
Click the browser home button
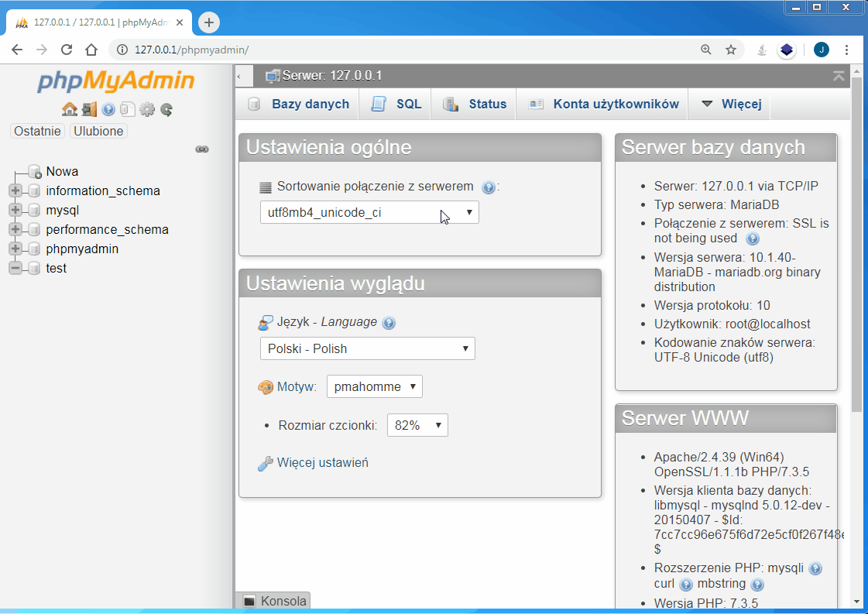(x=91, y=50)
